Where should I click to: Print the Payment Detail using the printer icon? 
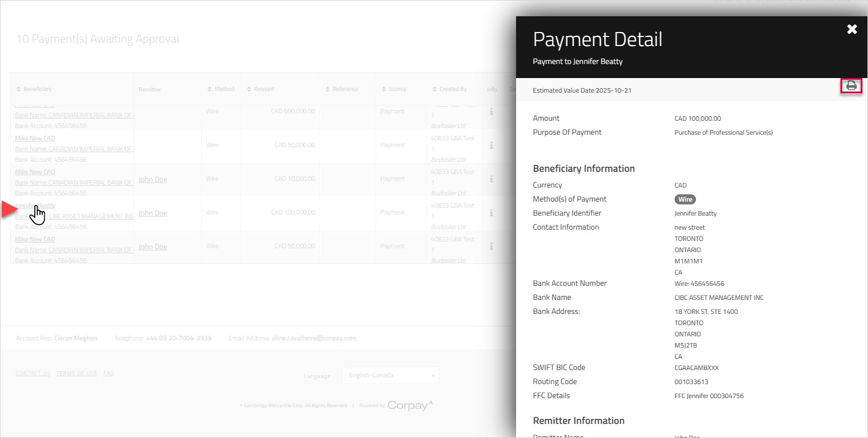pos(851,85)
